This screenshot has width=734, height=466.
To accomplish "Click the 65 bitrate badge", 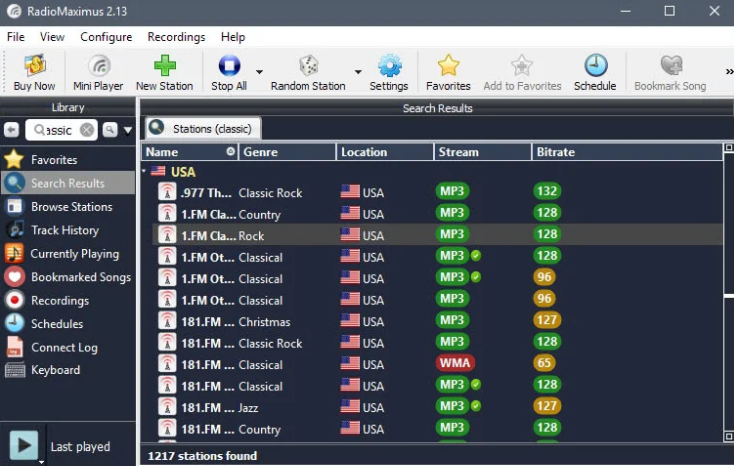I will (x=544, y=363).
